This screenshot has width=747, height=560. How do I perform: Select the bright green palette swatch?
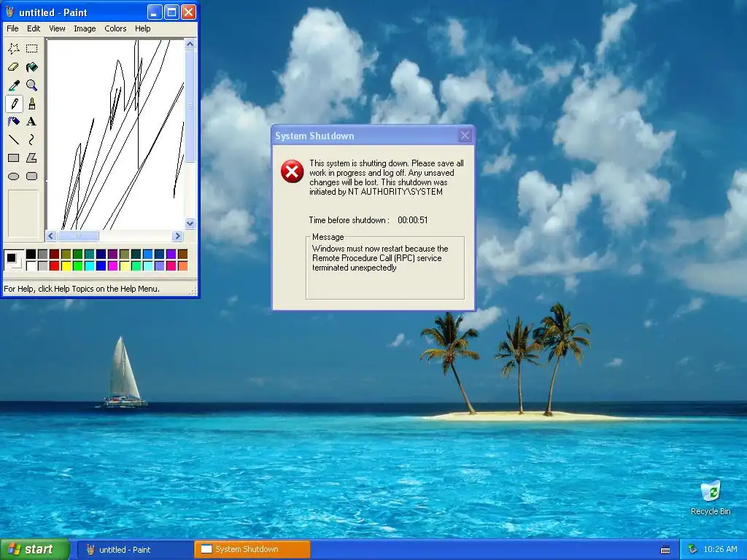(x=77, y=265)
